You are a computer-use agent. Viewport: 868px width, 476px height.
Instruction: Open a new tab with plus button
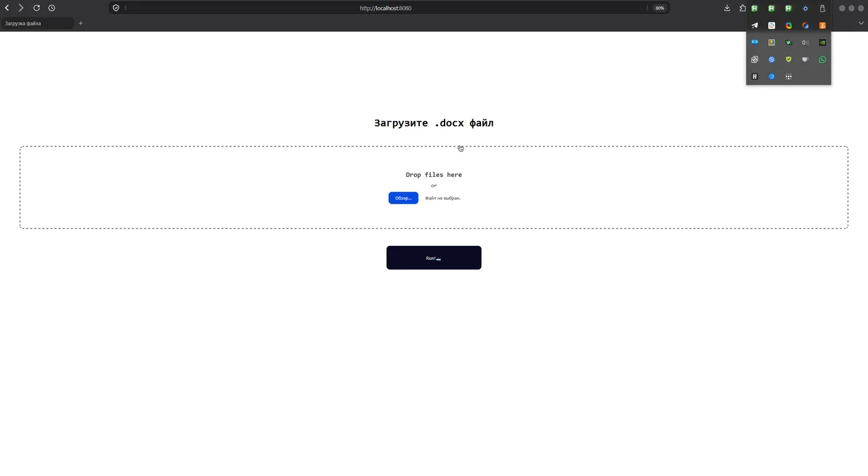(81, 24)
